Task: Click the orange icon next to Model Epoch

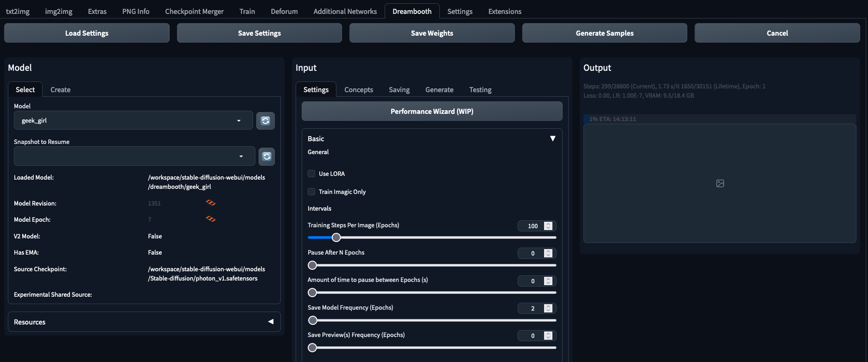Action: (x=211, y=219)
